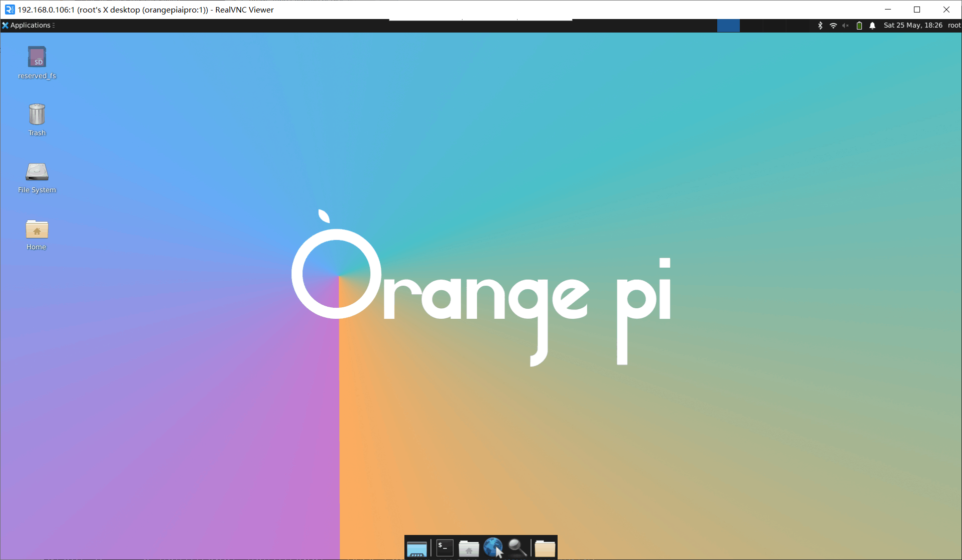Open the home file manager dock icon
Viewport: 962px width, 560px height.
click(x=468, y=548)
